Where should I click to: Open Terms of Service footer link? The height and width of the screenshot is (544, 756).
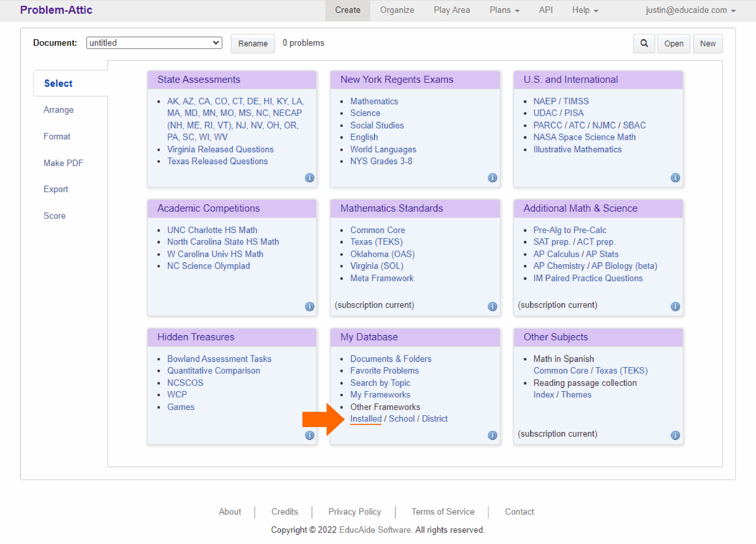(x=443, y=512)
